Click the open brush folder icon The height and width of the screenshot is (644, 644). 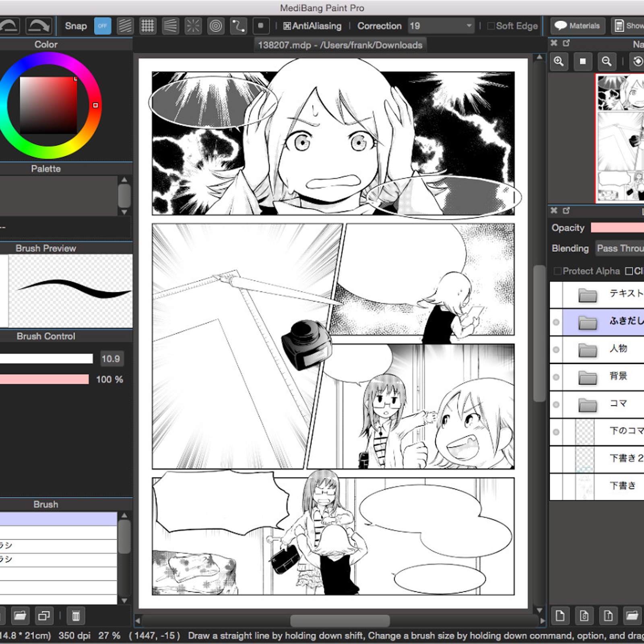(20, 616)
